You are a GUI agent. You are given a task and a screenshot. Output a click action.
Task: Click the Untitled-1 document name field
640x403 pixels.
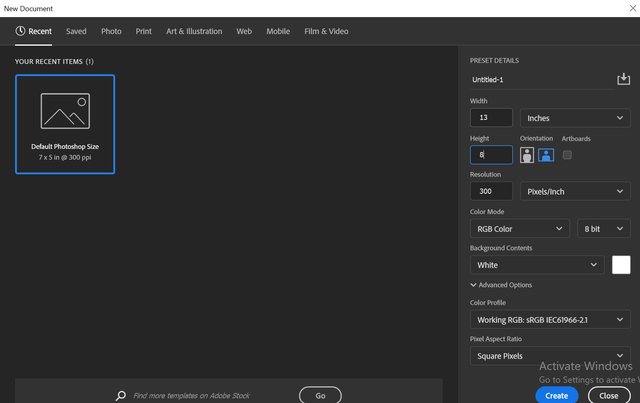click(542, 80)
